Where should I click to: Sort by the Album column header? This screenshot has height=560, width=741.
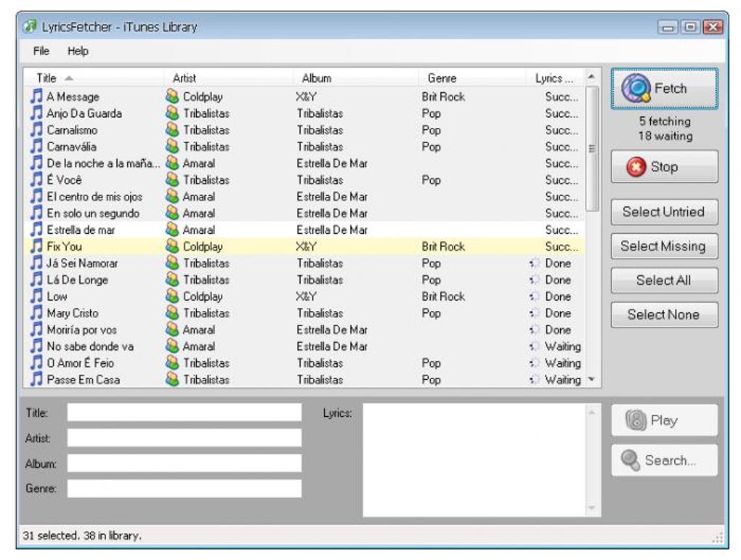coord(355,78)
